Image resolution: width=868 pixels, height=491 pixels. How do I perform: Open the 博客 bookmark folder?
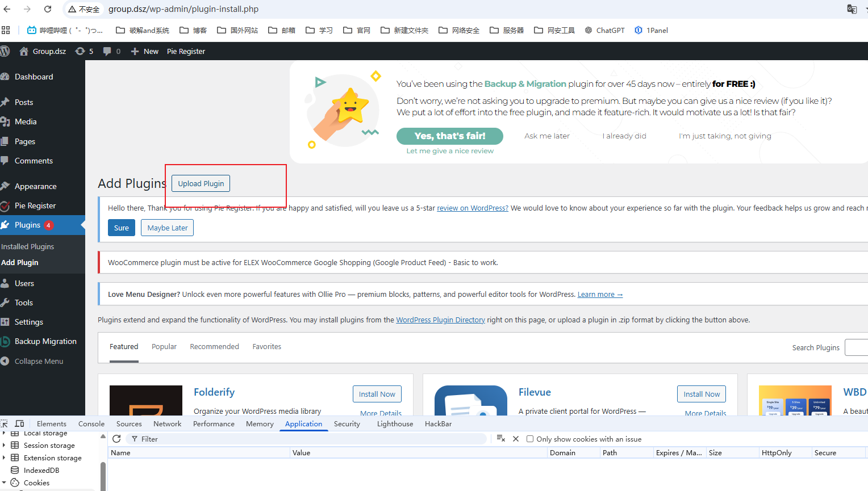click(193, 30)
